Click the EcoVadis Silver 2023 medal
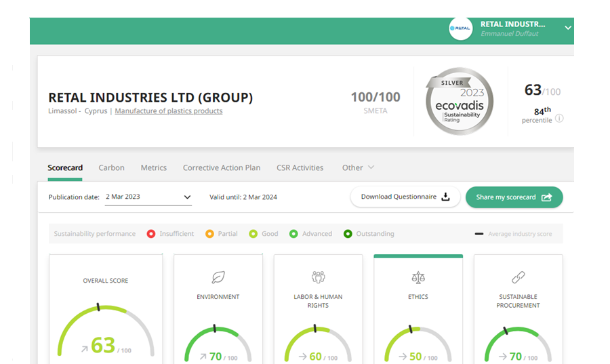This screenshot has width=610, height=364. pyautogui.click(x=460, y=102)
